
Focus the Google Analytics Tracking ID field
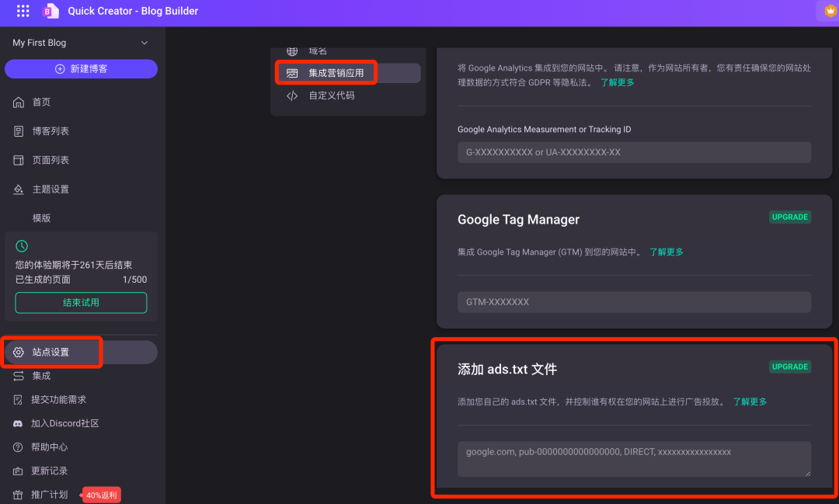[634, 152]
